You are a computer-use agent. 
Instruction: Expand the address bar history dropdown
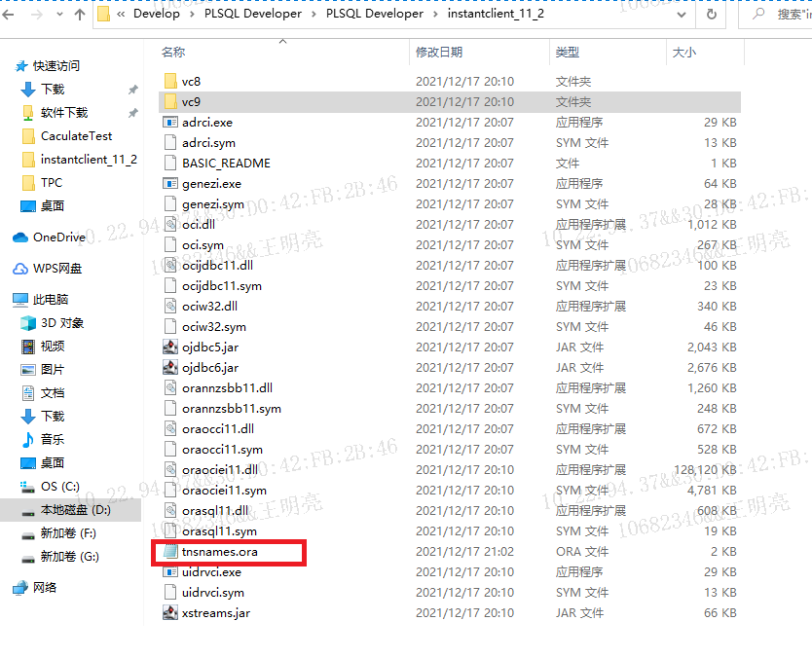tap(682, 15)
